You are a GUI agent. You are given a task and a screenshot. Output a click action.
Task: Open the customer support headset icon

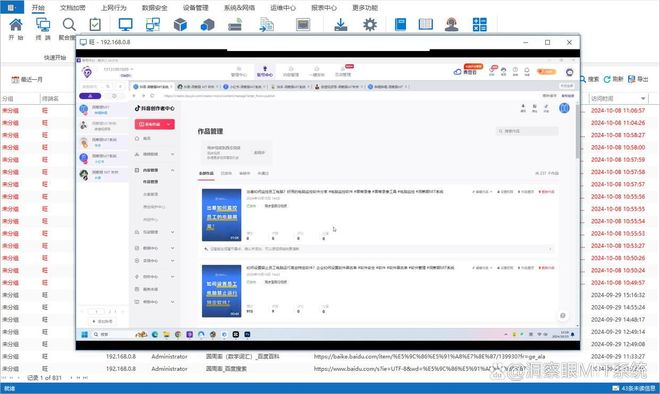point(452,25)
